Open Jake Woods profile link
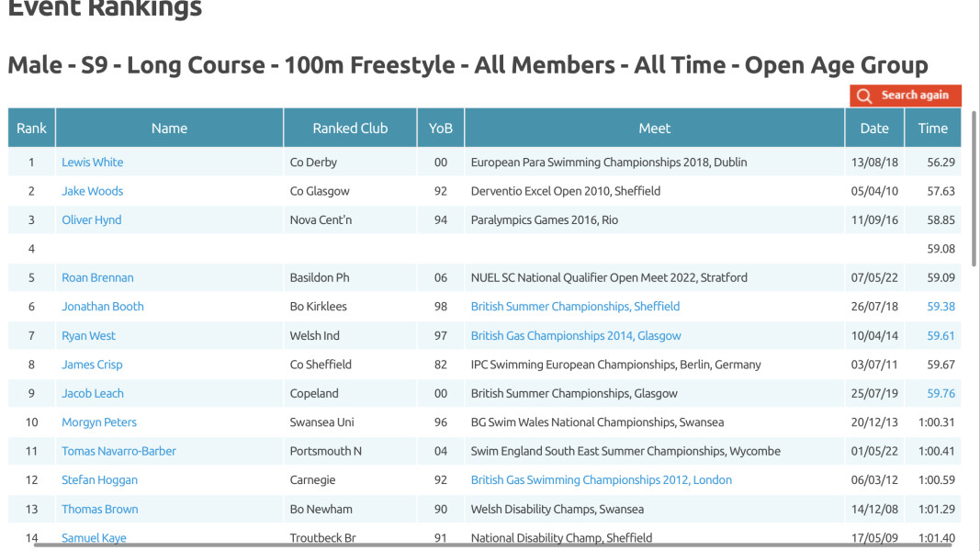This screenshot has height=551, width=980. coord(93,191)
